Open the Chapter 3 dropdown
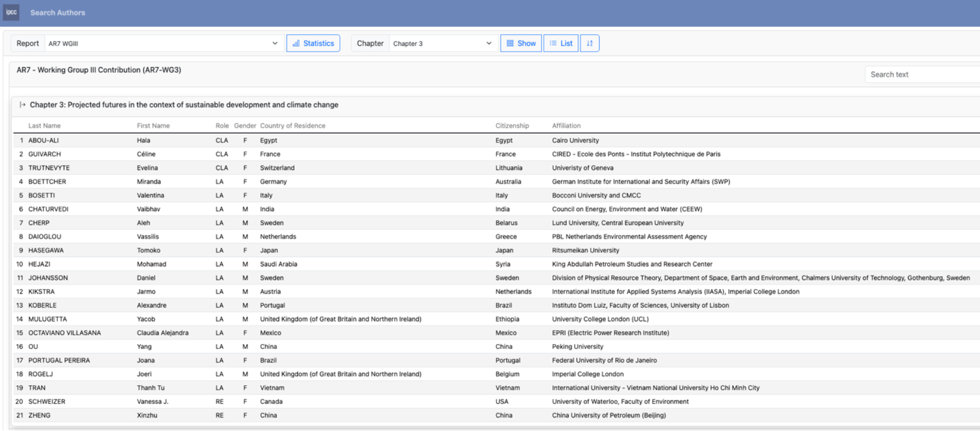This screenshot has height=431, width=980. tap(442, 43)
